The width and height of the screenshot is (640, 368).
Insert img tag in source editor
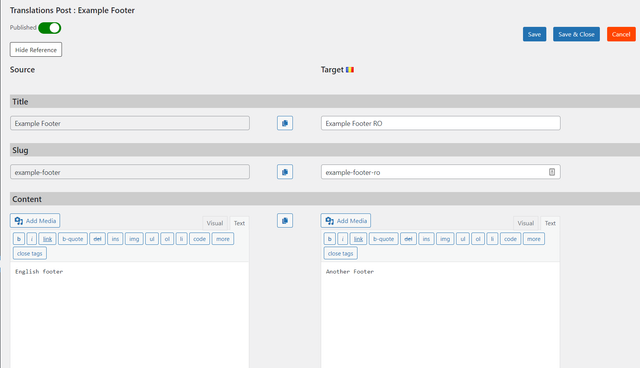click(134, 239)
